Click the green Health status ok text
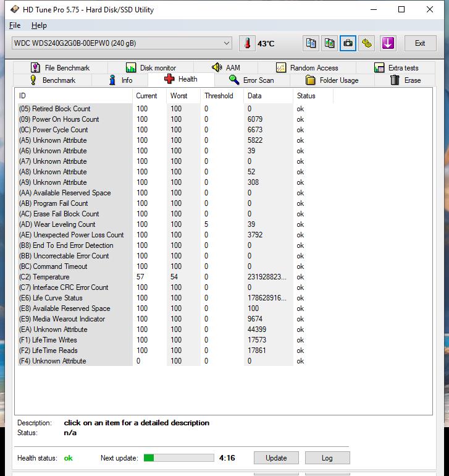This screenshot has width=449, height=476. (69, 458)
